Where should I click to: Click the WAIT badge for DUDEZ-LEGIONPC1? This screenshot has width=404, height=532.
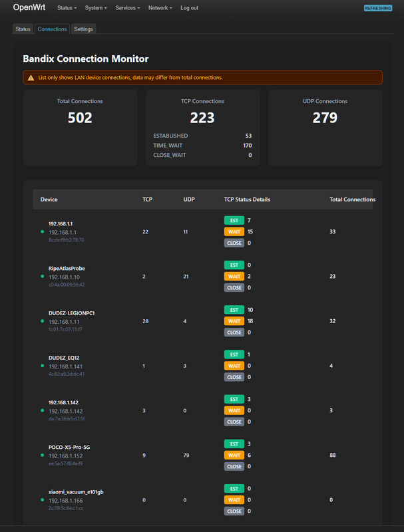[234, 321]
